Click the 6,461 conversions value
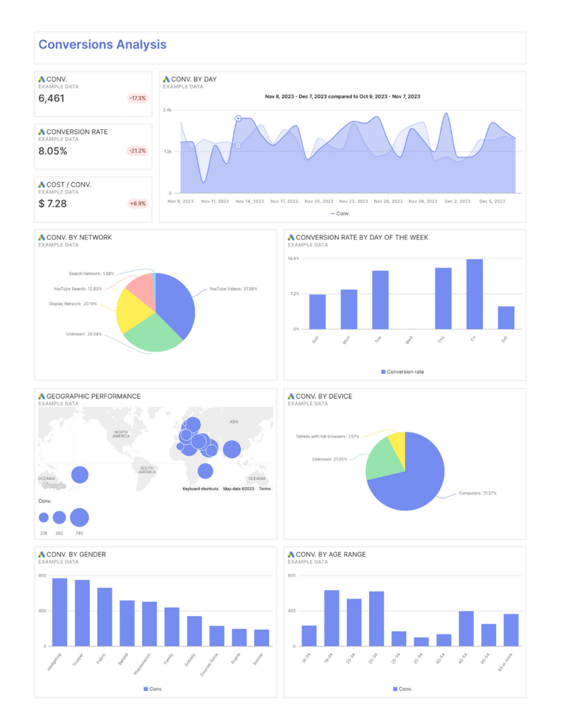The image size is (561, 728). 51,98
